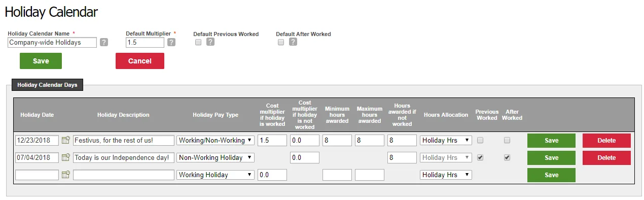The width and height of the screenshot is (644, 200).
Task: Click the 07/04/2018 date field
Action: (37, 158)
